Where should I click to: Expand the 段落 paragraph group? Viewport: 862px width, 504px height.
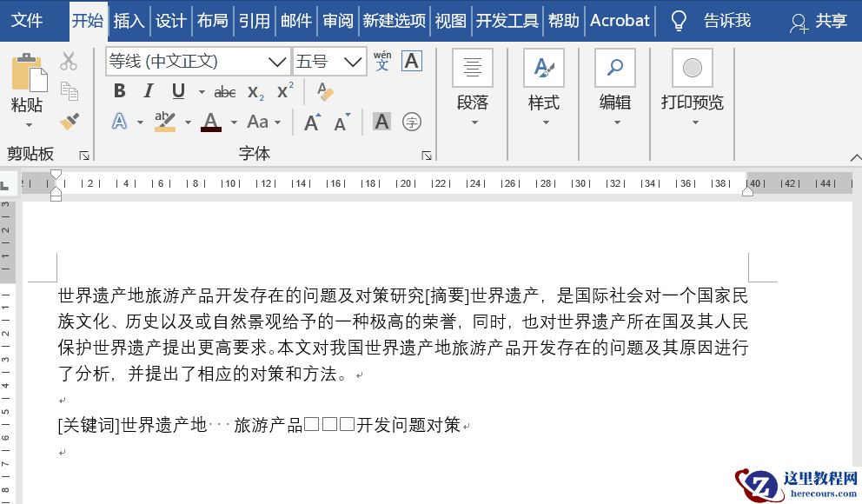click(473, 88)
